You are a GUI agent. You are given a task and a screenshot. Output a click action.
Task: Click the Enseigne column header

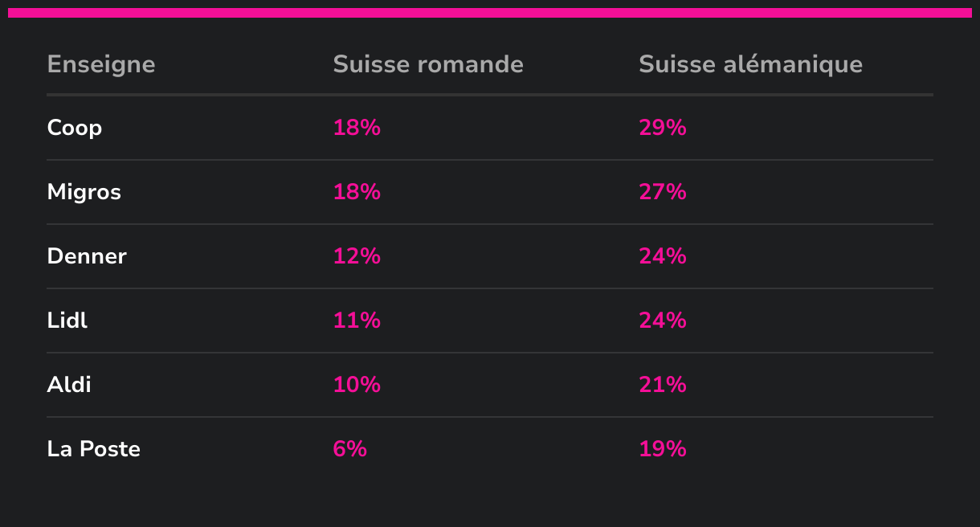(101, 64)
